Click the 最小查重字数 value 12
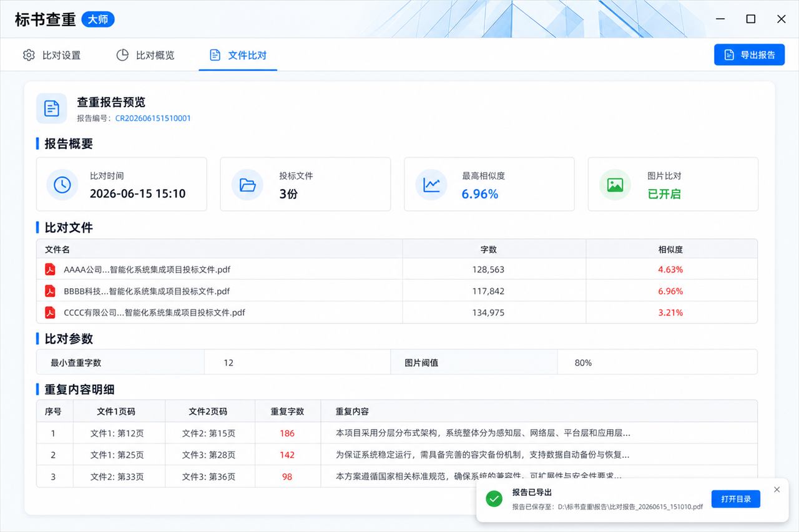 pos(228,362)
